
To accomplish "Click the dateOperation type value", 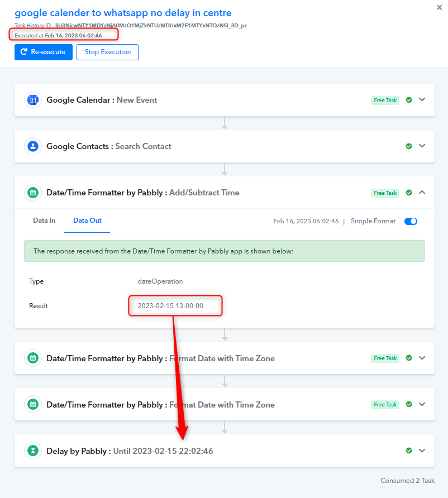I will [160, 281].
